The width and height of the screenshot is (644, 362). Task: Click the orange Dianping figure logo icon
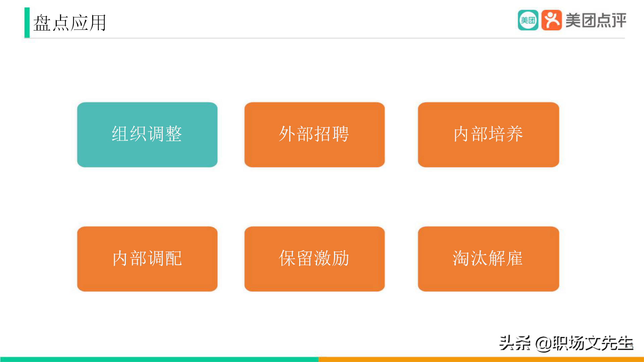(551, 20)
